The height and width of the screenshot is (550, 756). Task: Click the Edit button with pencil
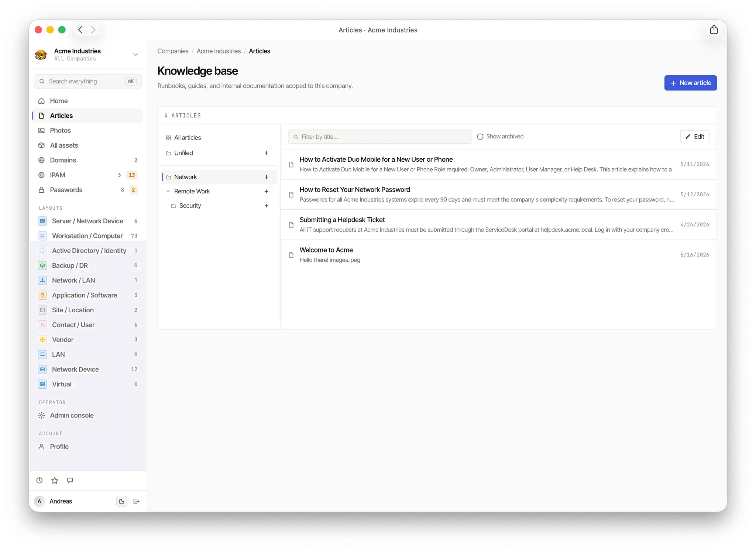coord(694,137)
